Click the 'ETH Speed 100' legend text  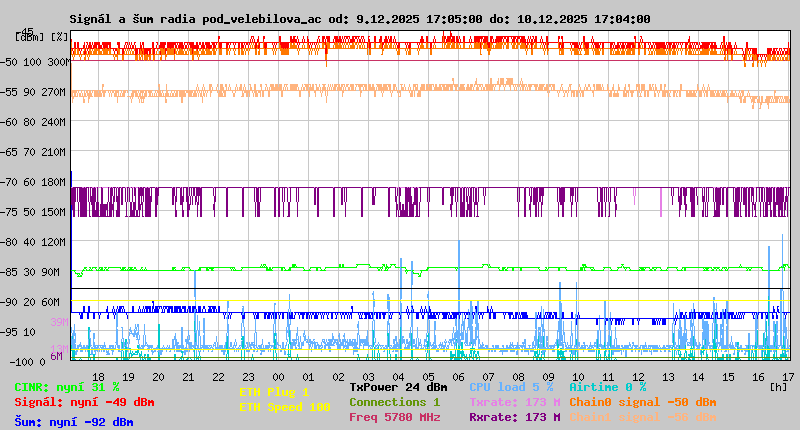tap(285, 407)
